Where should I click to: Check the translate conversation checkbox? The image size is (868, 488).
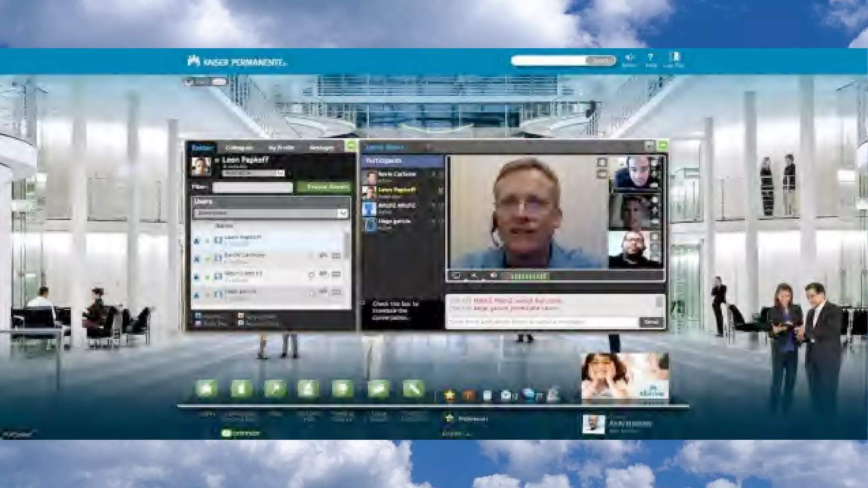[x=363, y=303]
